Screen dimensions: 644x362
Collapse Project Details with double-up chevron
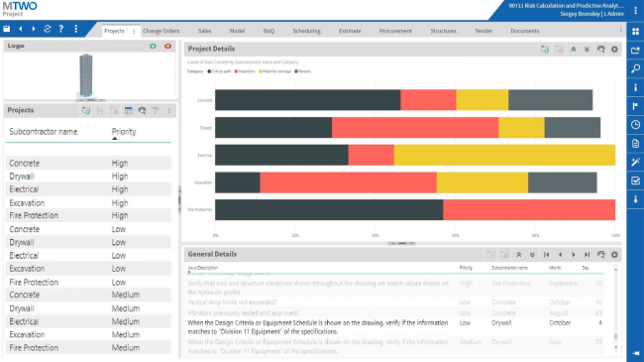(x=574, y=49)
